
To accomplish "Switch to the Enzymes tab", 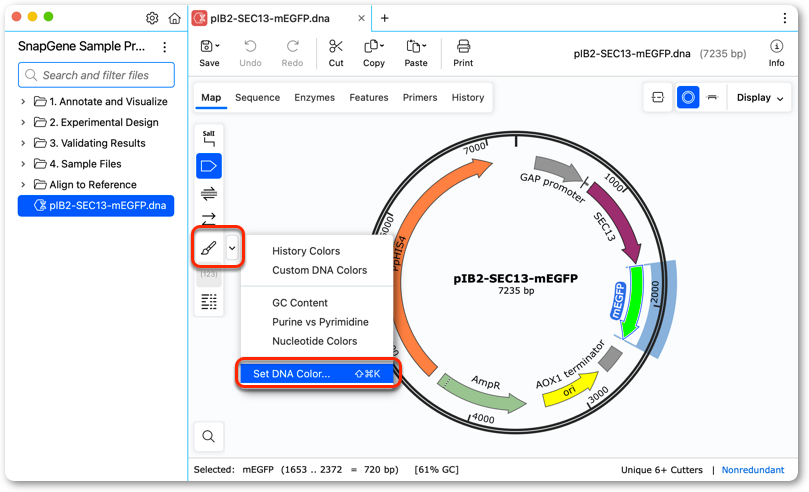I will tap(314, 97).
